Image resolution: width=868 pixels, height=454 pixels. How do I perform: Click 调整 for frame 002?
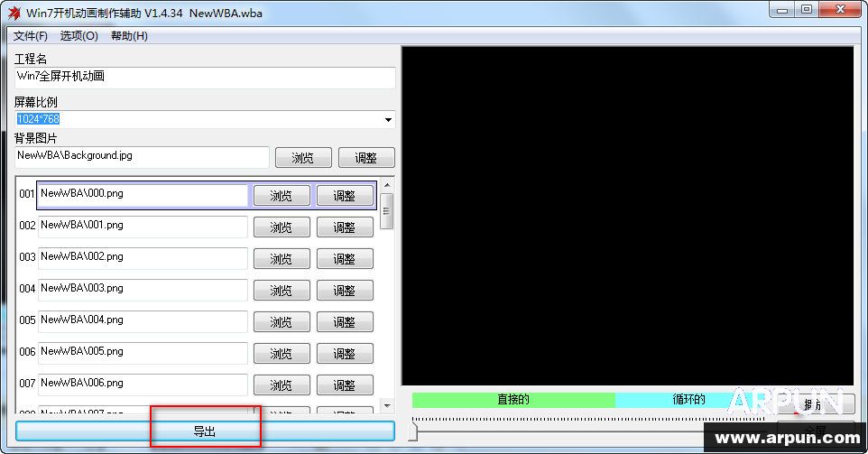[345, 227]
